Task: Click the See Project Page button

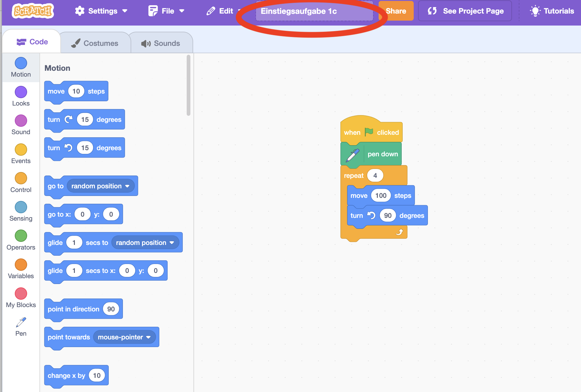Action: 465,11
